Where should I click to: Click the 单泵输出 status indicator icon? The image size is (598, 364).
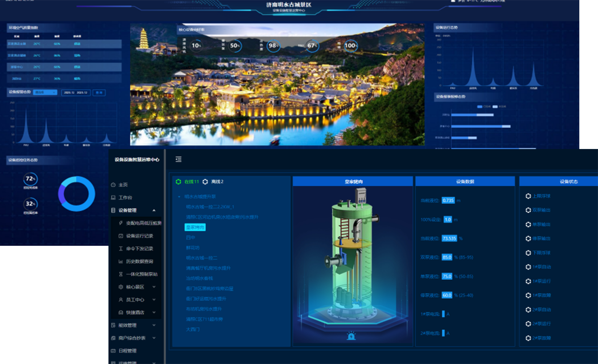pos(528,224)
